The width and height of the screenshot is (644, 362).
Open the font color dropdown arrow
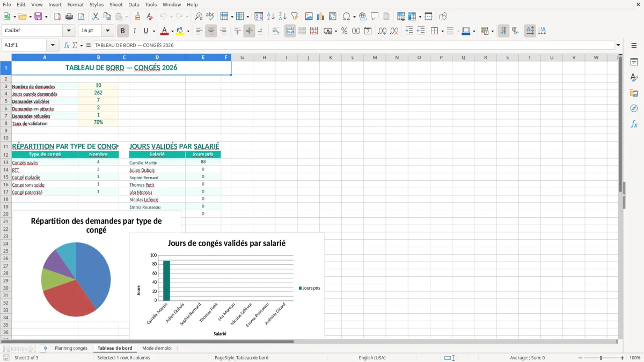[x=172, y=31]
